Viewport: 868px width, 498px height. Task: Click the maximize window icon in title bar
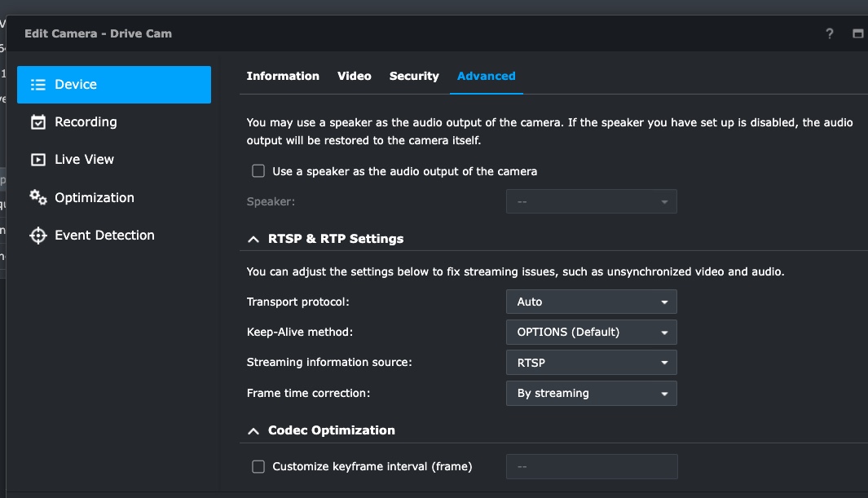[x=857, y=33]
